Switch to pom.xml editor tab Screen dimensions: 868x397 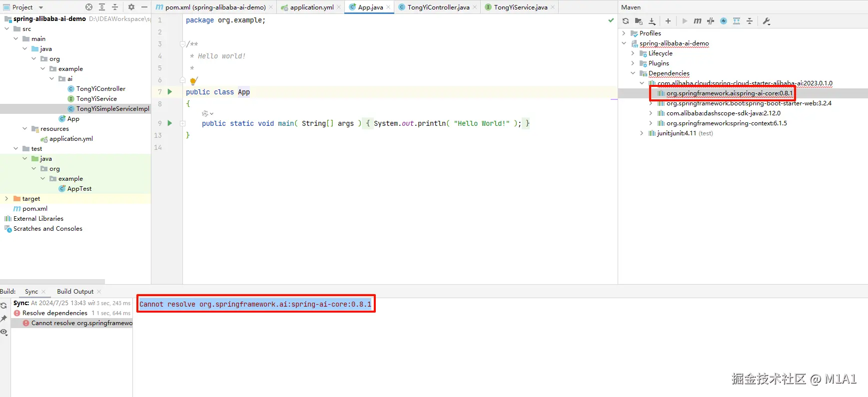coord(215,7)
